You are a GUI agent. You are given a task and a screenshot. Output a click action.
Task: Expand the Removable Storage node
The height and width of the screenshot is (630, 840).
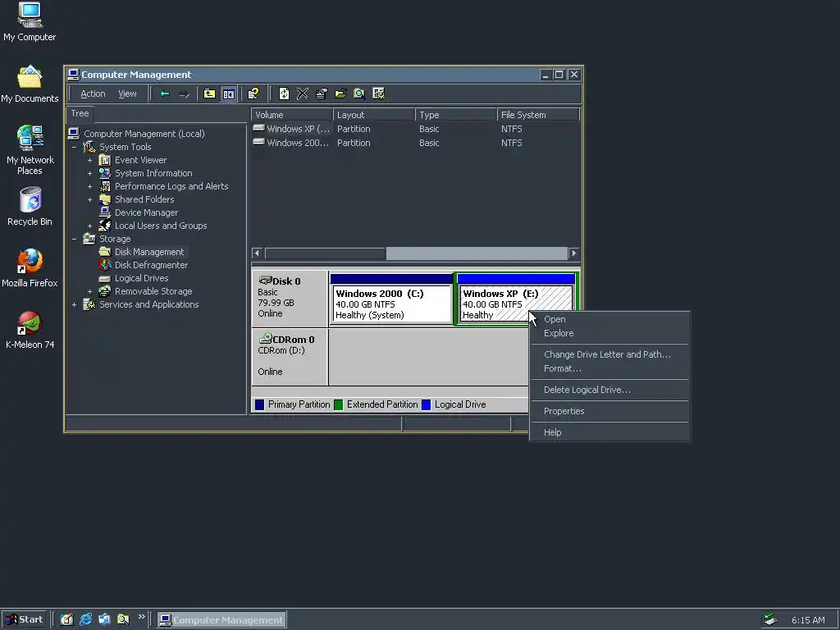[x=90, y=291]
